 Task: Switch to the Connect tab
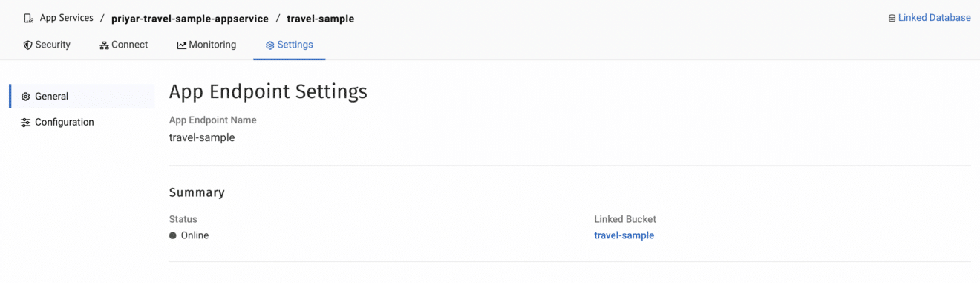124,45
